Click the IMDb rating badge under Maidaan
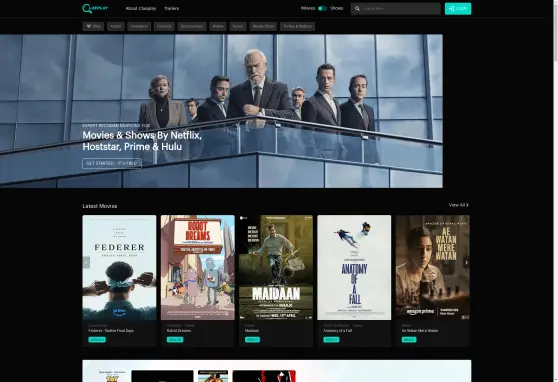 click(252, 340)
